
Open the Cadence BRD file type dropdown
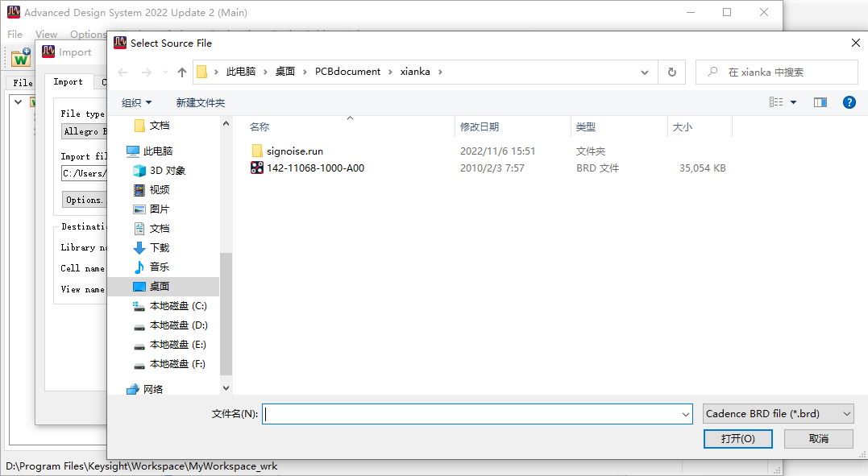click(779, 414)
